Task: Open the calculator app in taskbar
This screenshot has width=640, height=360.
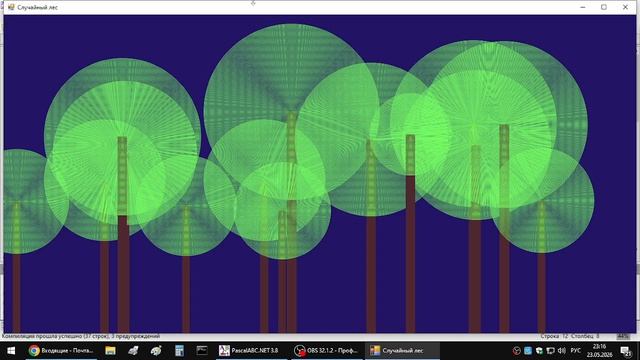Action: pos(179,351)
